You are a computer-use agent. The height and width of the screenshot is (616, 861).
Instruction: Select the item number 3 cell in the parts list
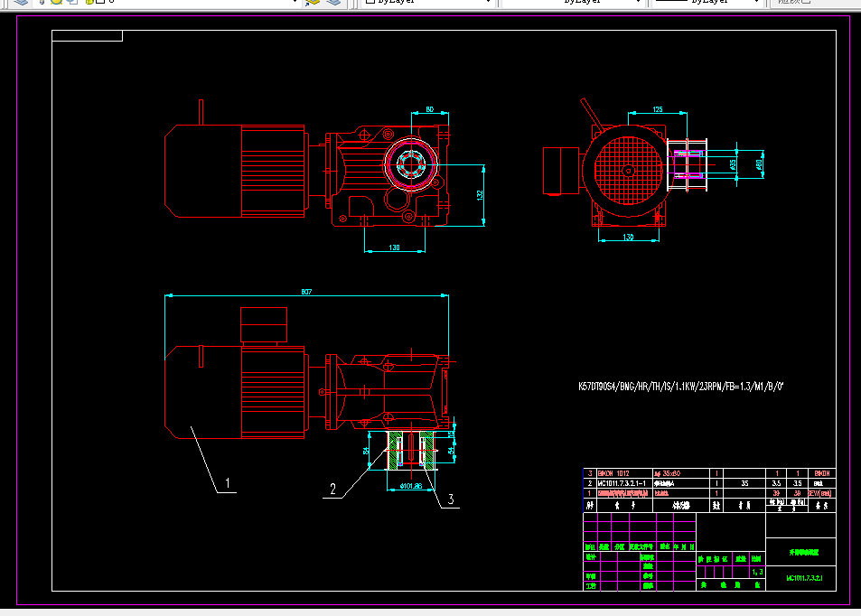pyautogui.click(x=590, y=473)
